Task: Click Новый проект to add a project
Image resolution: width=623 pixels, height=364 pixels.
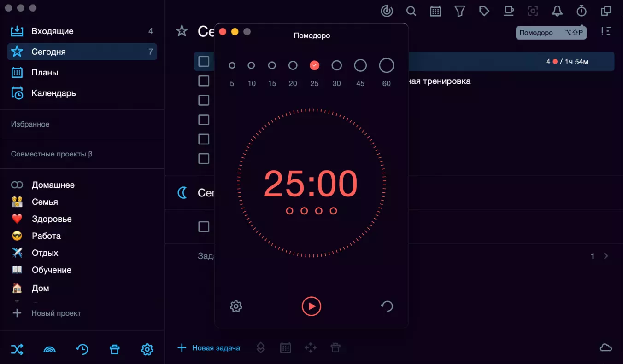Action: 46,313
